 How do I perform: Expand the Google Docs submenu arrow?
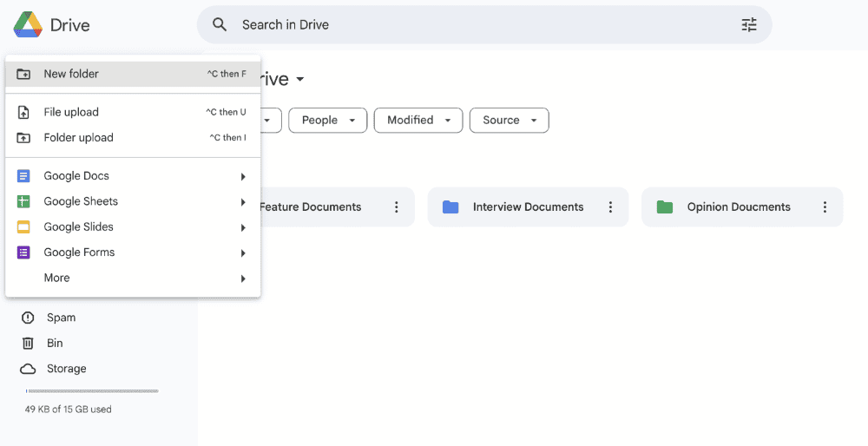[243, 177]
